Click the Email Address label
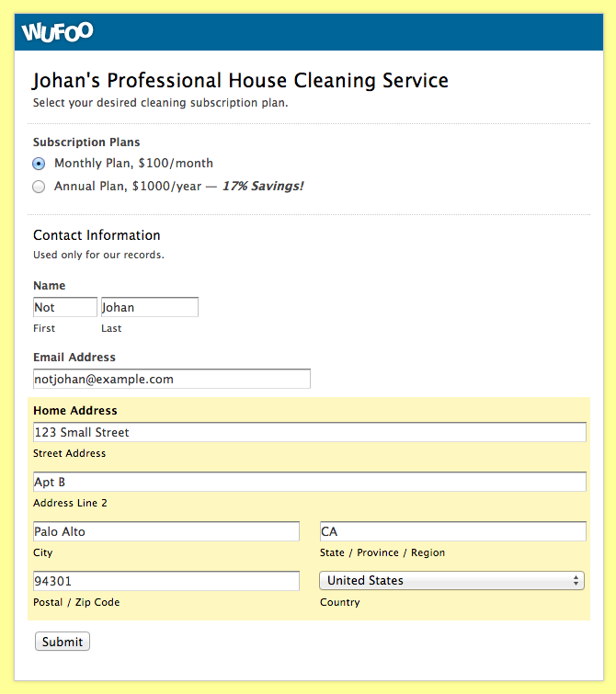 tap(74, 358)
